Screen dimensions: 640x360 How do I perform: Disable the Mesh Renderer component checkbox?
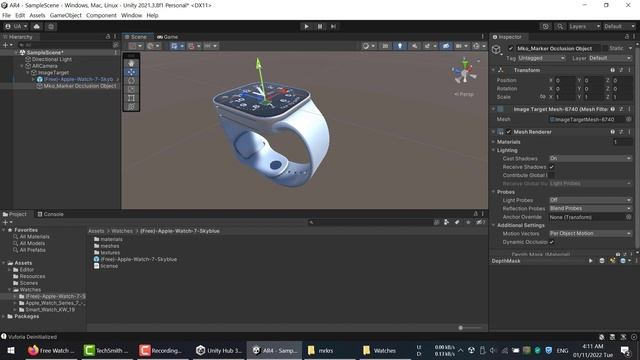[x=509, y=132]
